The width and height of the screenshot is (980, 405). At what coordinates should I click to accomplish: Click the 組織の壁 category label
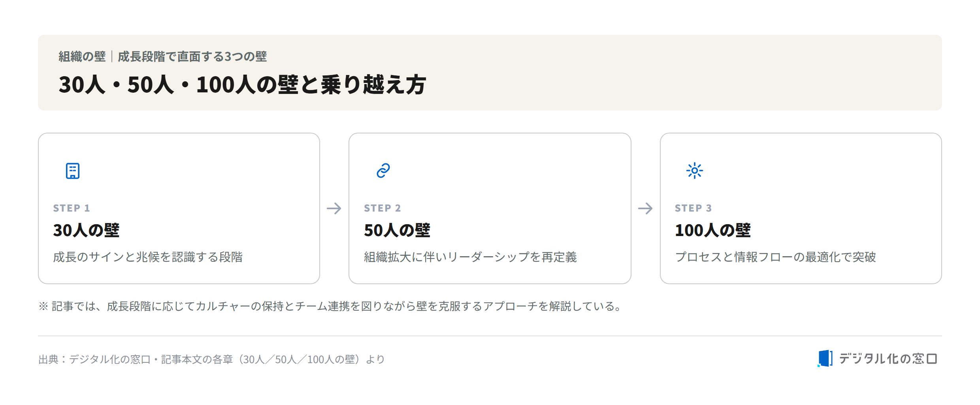click(82, 56)
